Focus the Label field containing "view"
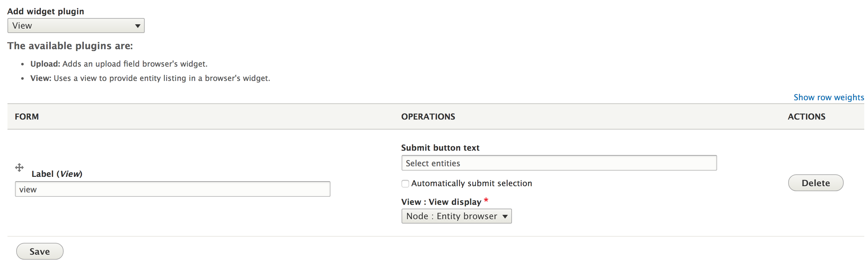This screenshot has height=269, width=868. click(172, 189)
